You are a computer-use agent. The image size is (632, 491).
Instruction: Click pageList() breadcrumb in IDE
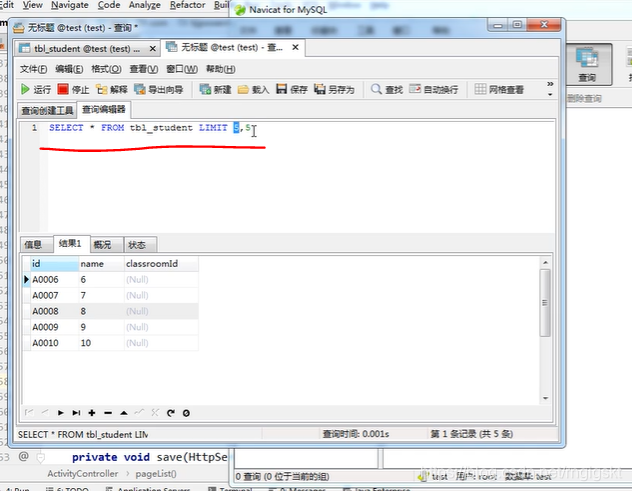(156, 474)
